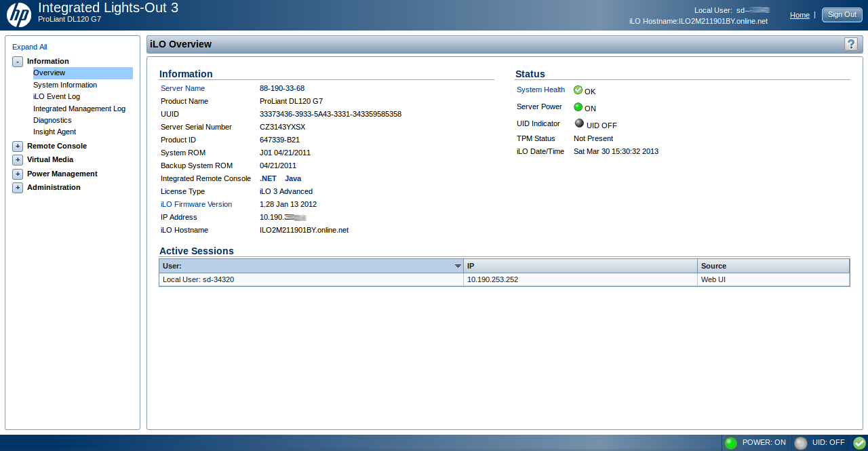Toggle the footer UID: OFF indicator
This screenshot has height=451, width=868.
point(801,443)
